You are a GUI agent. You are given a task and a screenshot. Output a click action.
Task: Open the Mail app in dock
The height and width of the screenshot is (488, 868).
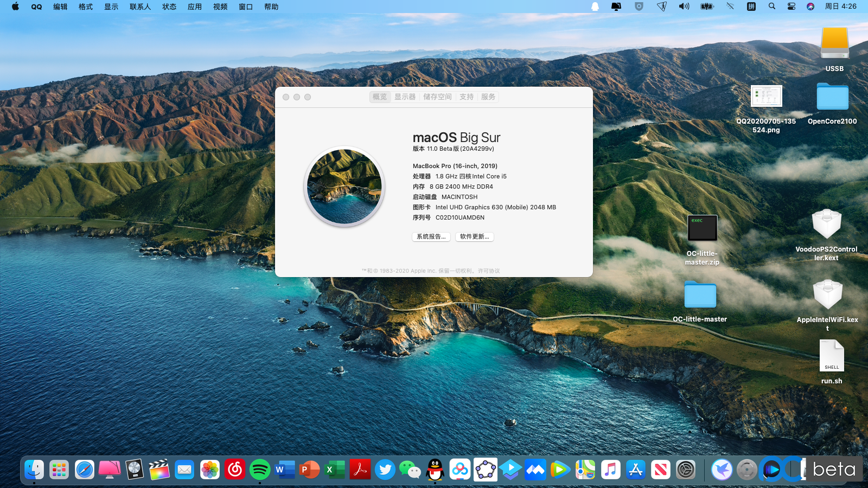(x=184, y=470)
